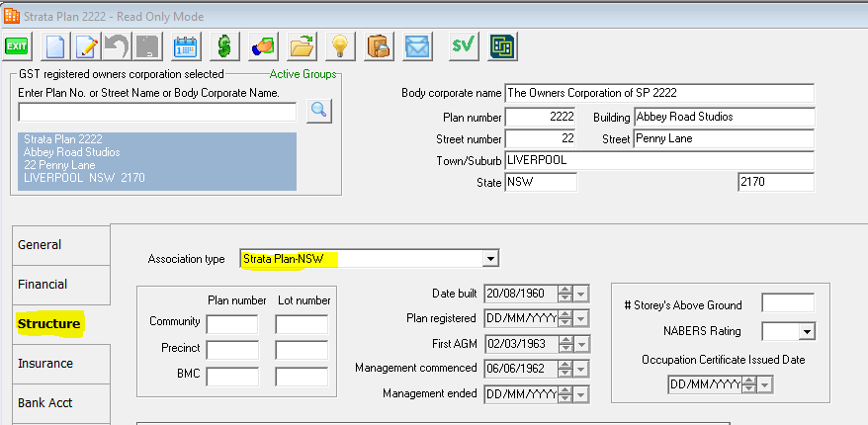This screenshot has height=425, width=868.
Task: Select the Structure tab
Action: (x=61, y=324)
